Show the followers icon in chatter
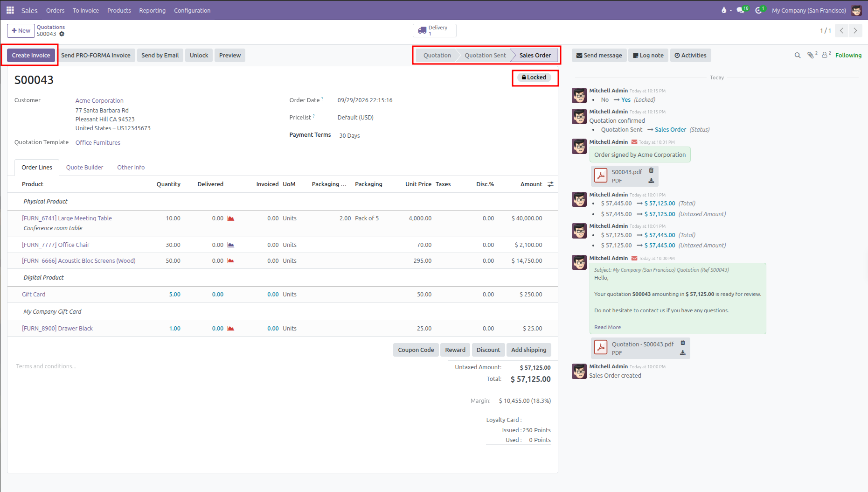868x492 pixels. click(825, 55)
